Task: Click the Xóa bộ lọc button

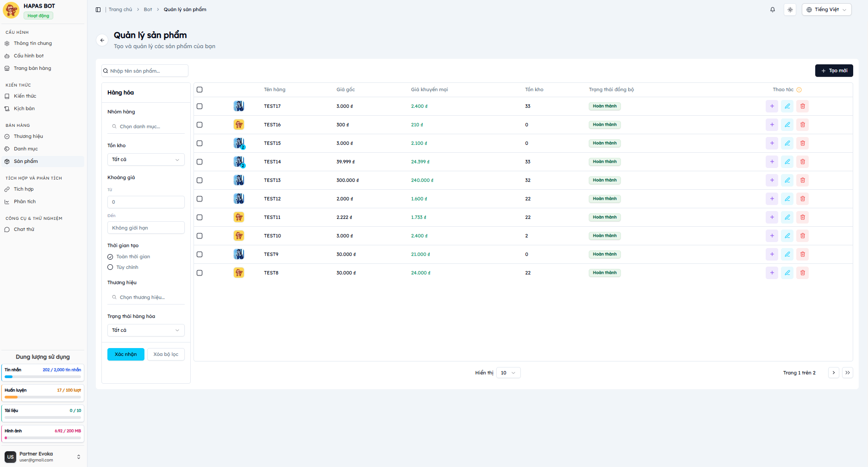Action: coord(166,354)
